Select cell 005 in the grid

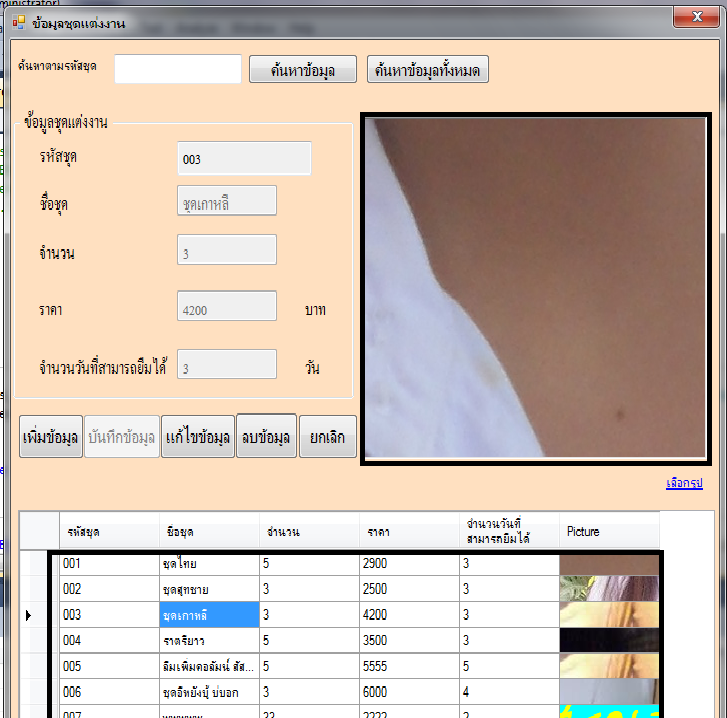(x=109, y=666)
